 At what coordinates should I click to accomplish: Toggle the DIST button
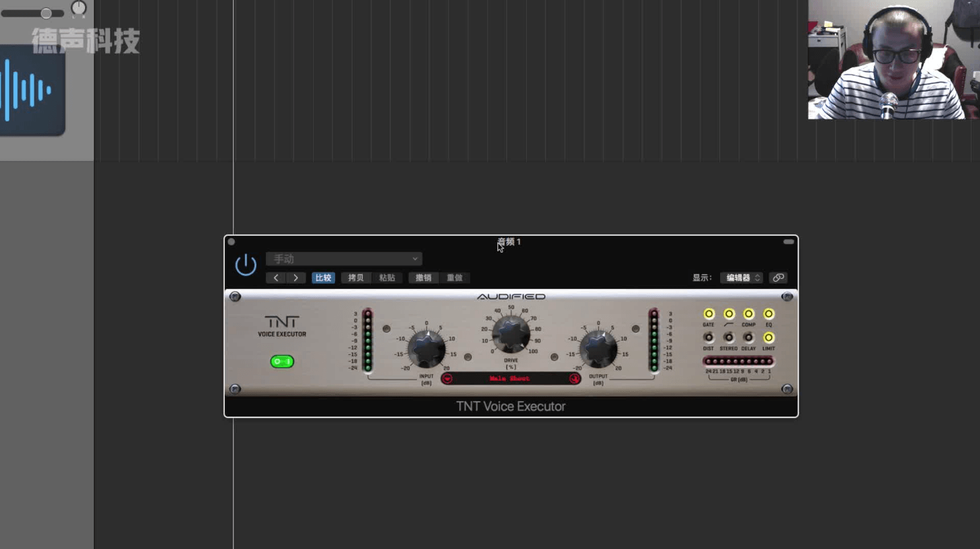tap(709, 338)
